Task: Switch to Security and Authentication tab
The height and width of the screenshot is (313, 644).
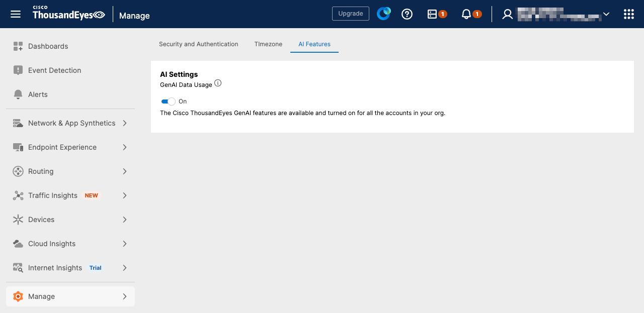Action: click(199, 44)
